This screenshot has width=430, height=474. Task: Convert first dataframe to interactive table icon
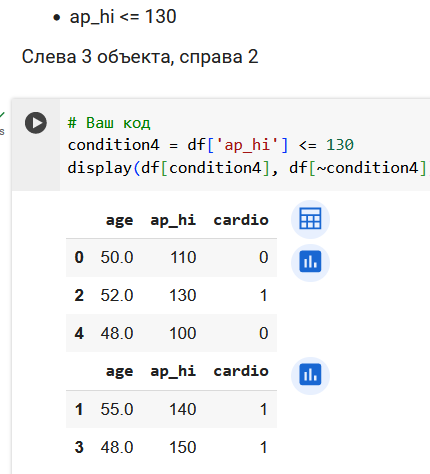310,219
